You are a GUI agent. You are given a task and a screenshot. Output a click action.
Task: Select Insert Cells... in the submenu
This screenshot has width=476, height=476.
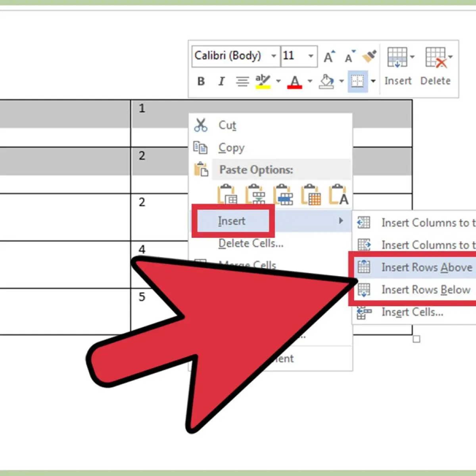pyautogui.click(x=415, y=312)
